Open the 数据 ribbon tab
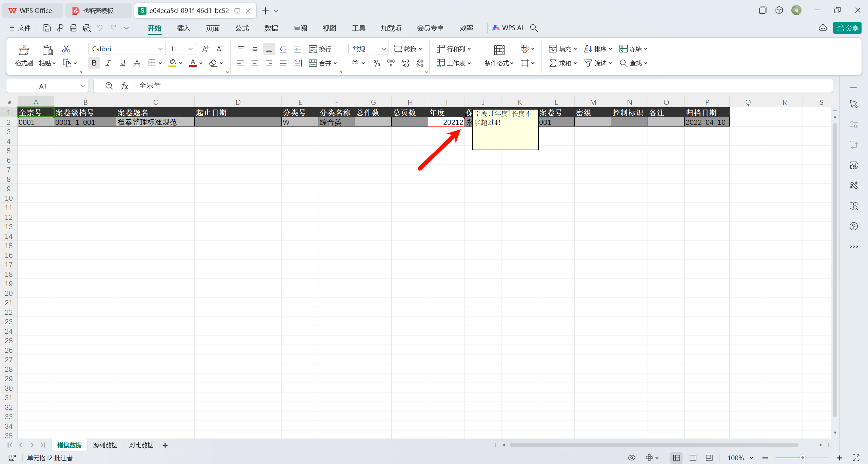 coord(271,28)
